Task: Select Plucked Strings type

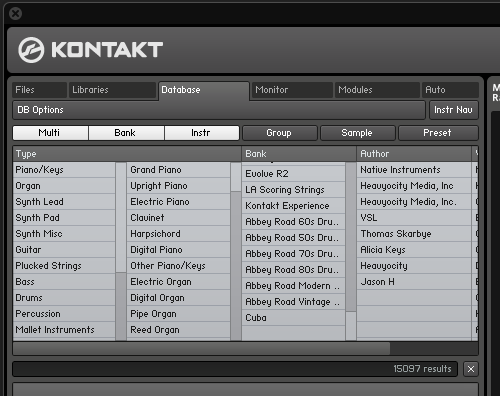Action: tap(64, 266)
